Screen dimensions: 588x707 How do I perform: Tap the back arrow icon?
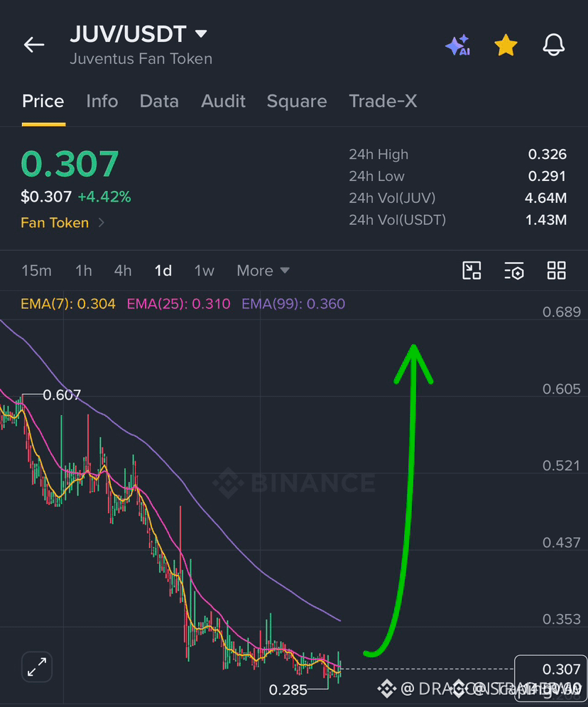(x=34, y=45)
